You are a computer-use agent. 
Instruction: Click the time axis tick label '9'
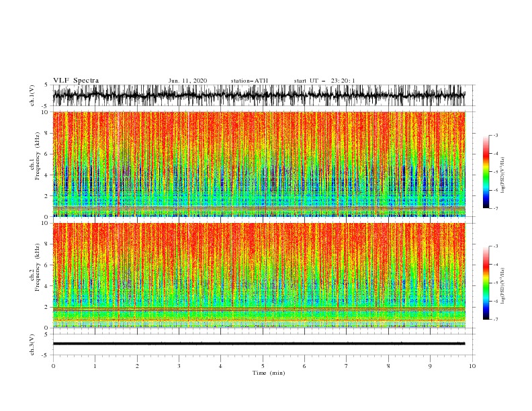tap(430, 366)
